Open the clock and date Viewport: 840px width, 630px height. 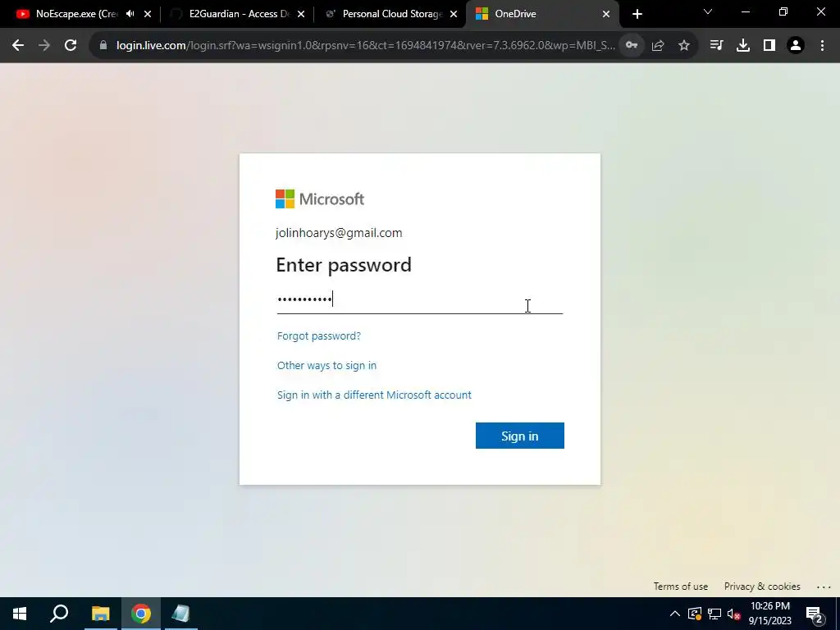tap(769, 614)
